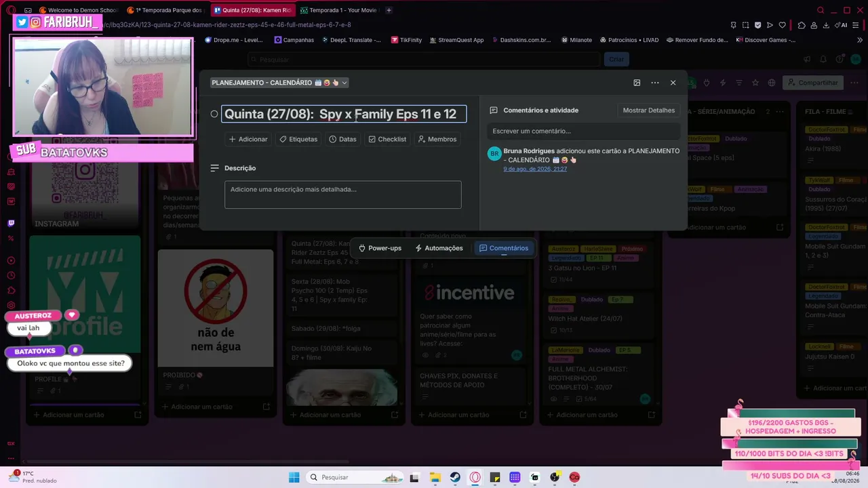Click the Escrever um comentário field
This screenshot has width=868, height=488.
583,131
